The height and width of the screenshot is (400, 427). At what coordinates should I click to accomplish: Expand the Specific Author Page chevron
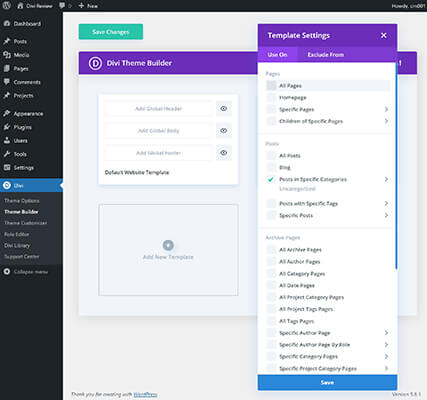(386, 333)
